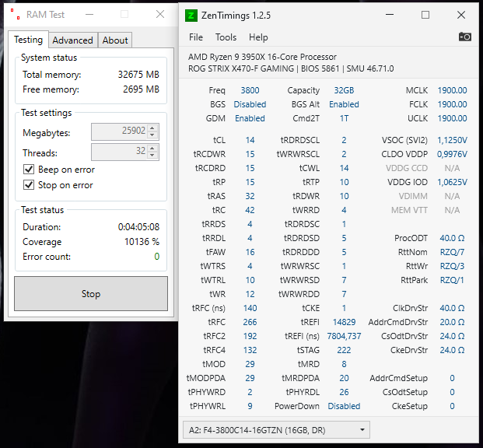
Task: Click the tRAS value 32
Action: (x=250, y=196)
